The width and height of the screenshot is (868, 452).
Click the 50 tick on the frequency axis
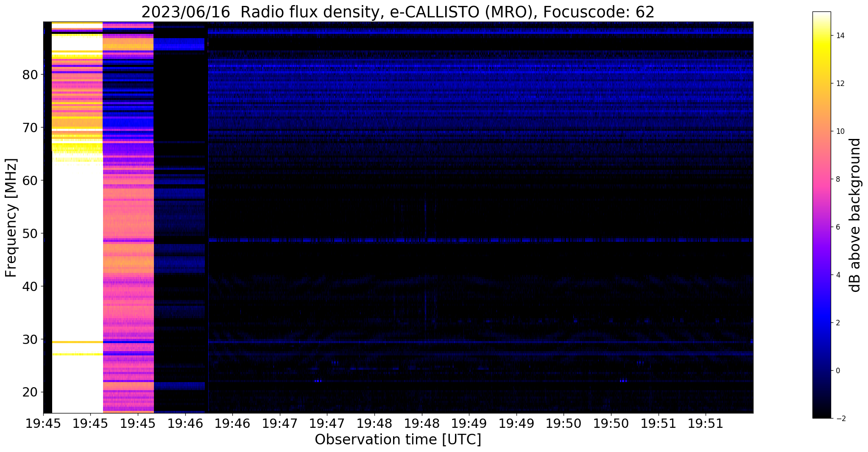(31, 234)
